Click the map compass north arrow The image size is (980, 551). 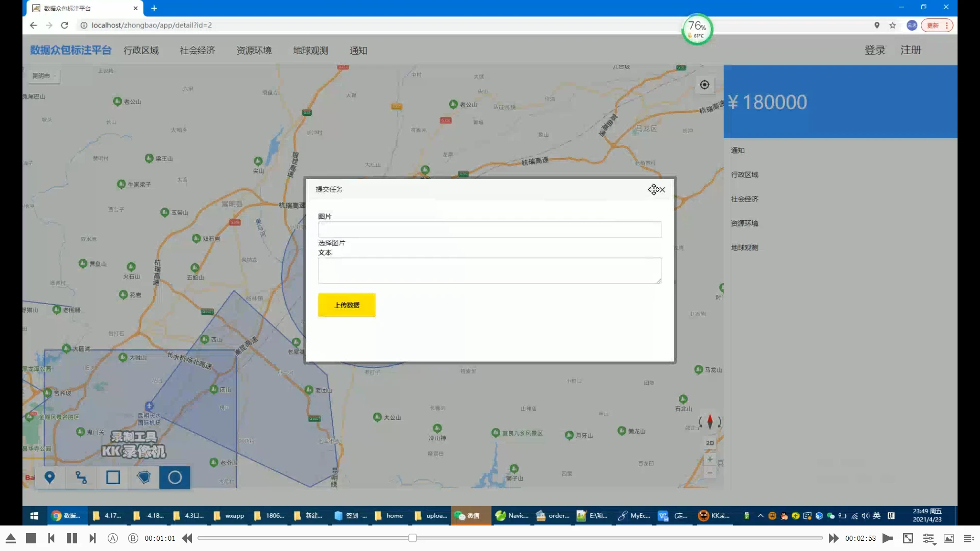(x=709, y=422)
